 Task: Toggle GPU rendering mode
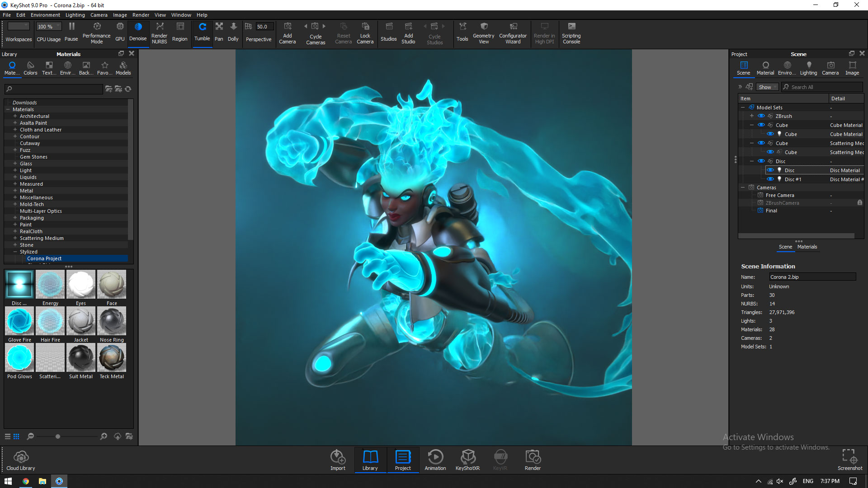pos(120,32)
